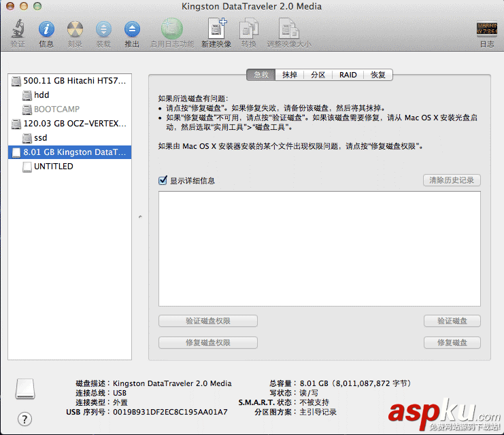Click Enable Journaling (启用日志功能) icon
504x435 pixels.
(172, 29)
